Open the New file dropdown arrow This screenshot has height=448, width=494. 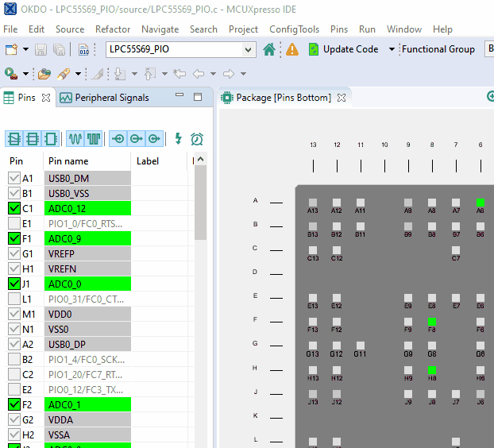click(26, 49)
